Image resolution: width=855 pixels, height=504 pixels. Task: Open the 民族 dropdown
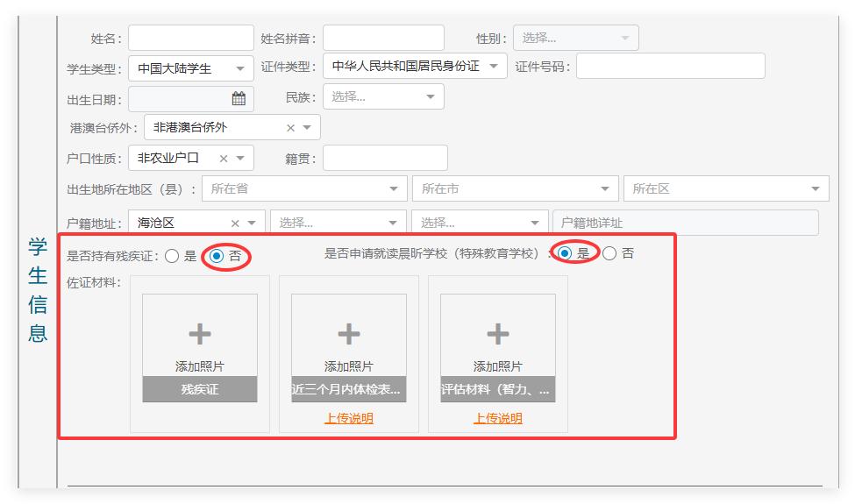pyautogui.click(x=383, y=96)
